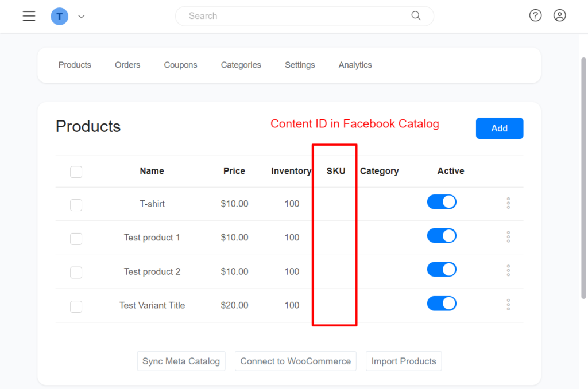The image size is (588, 389).
Task: Tick the select-all checkbox in table header
Action: click(76, 172)
